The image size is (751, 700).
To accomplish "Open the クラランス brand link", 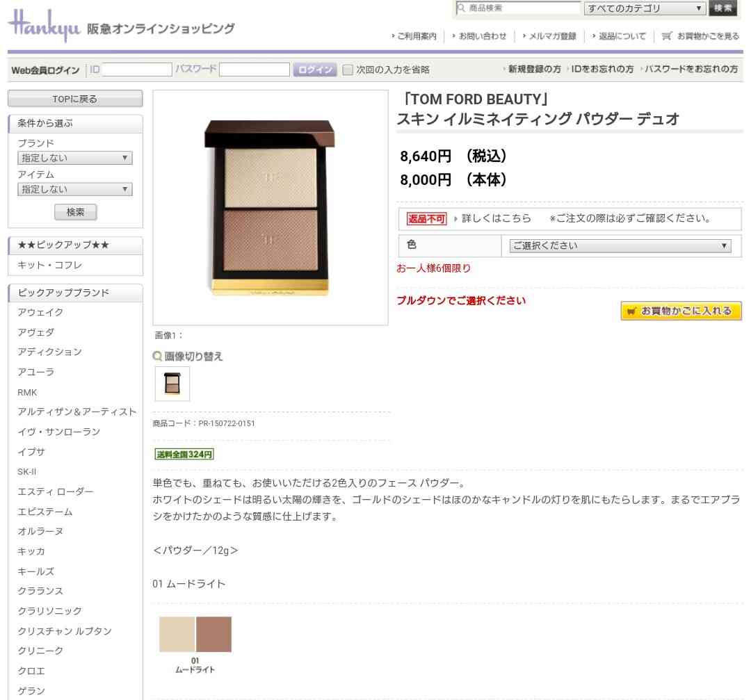I will [x=40, y=592].
